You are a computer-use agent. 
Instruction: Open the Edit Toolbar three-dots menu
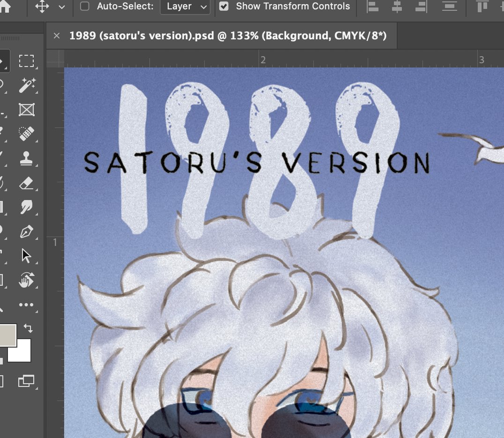click(x=26, y=304)
